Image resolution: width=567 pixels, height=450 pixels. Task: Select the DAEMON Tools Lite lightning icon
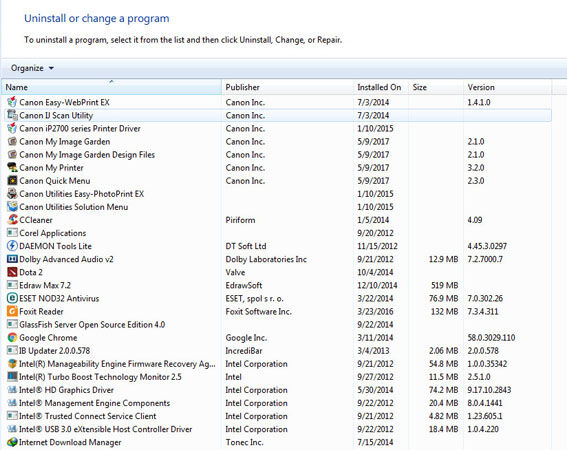pyautogui.click(x=12, y=246)
